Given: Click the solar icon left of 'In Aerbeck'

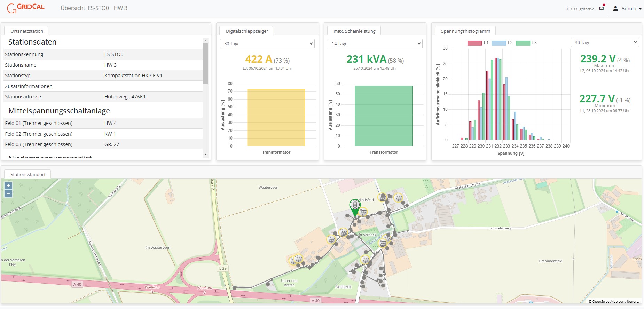Looking at the screenshot, I should [344, 232].
